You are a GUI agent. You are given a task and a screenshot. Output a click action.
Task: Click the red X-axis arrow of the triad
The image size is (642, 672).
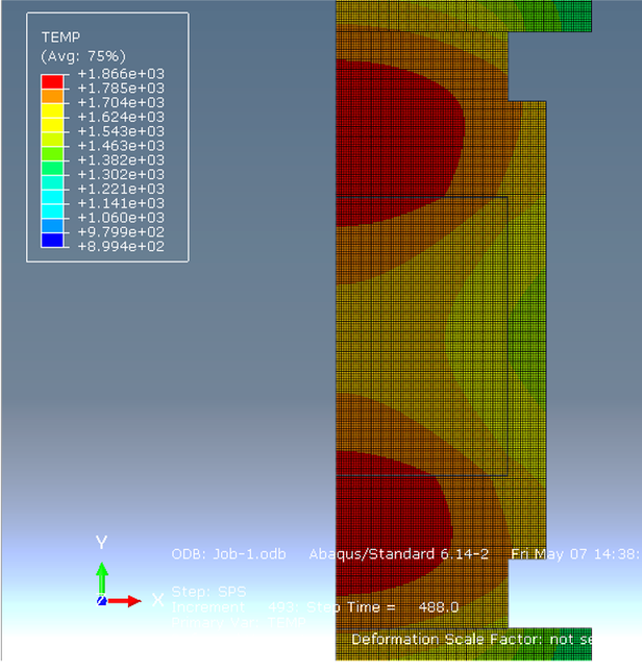(125, 601)
